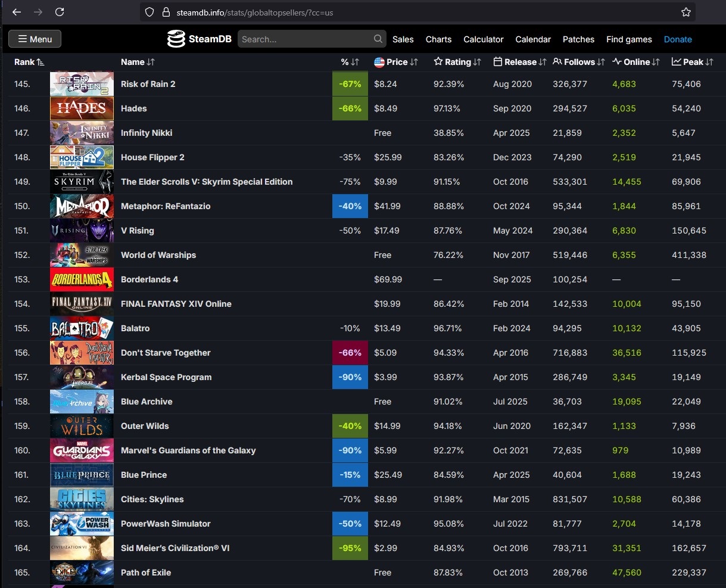Screen dimensions: 726x588
Task: Click the green -95% Civilization VI badge
Action: [x=350, y=548]
